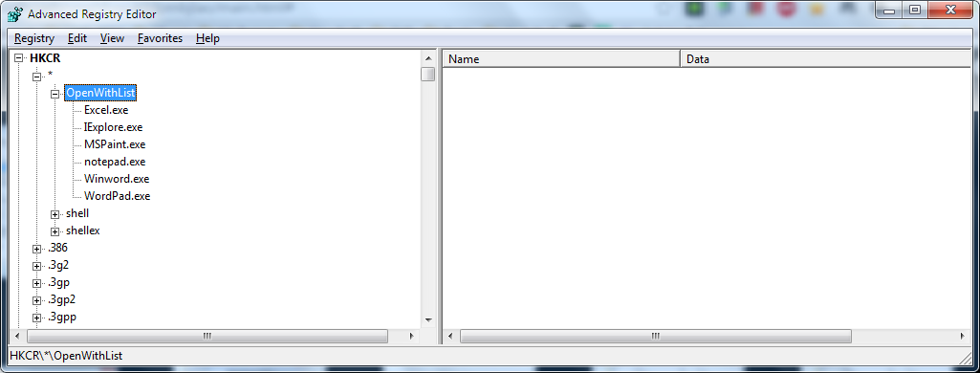Click values pane horizontal scrollbar right arrow
Screen dimensions: 980x373
[x=963, y=336]
